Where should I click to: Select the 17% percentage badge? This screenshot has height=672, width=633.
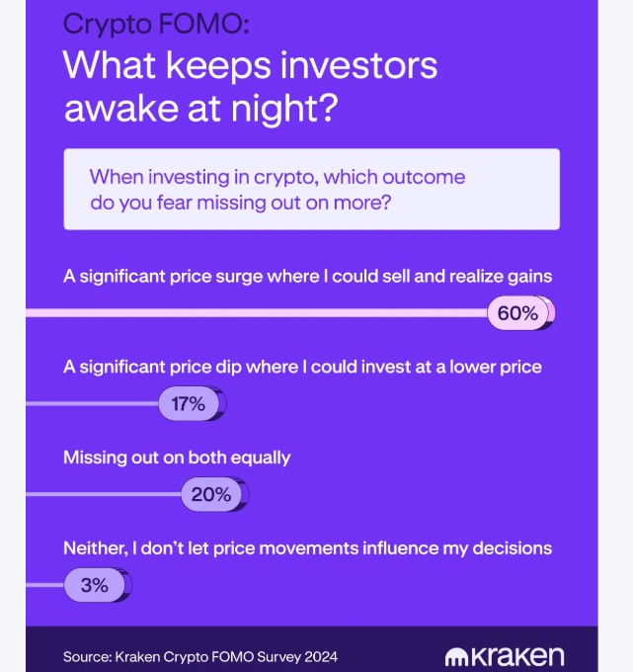[189, 403]
